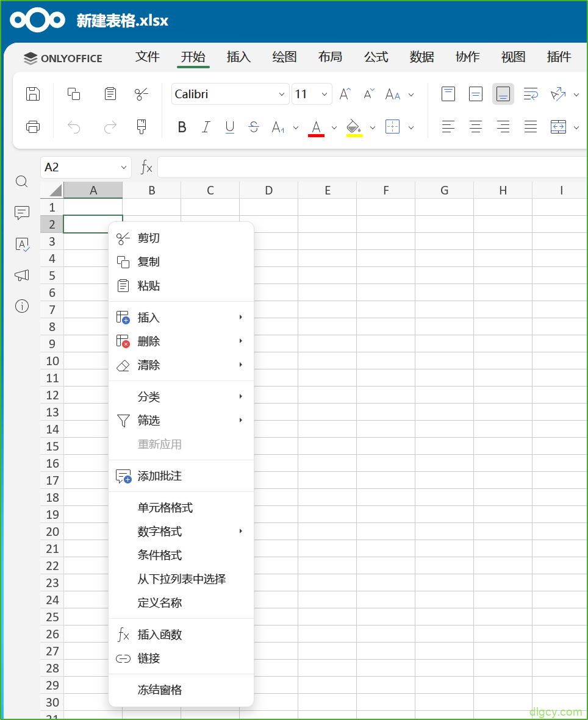Click the Copy style paintbrush icon

(142, 127)
